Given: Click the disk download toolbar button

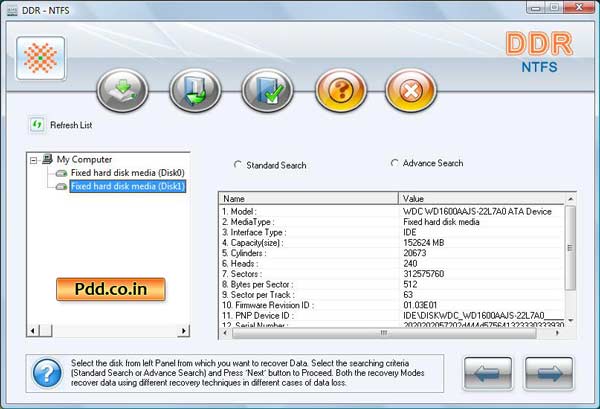Looking at the screenshot, I should coord(122,91).
